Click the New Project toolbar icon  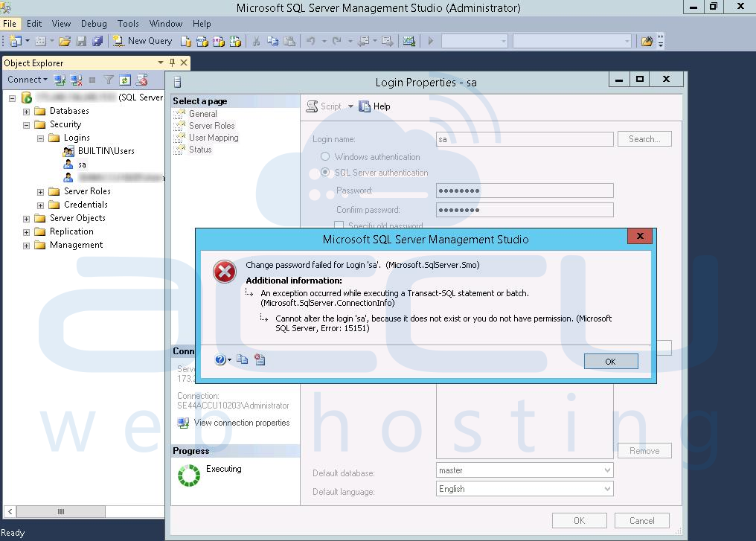click(16, 42)
